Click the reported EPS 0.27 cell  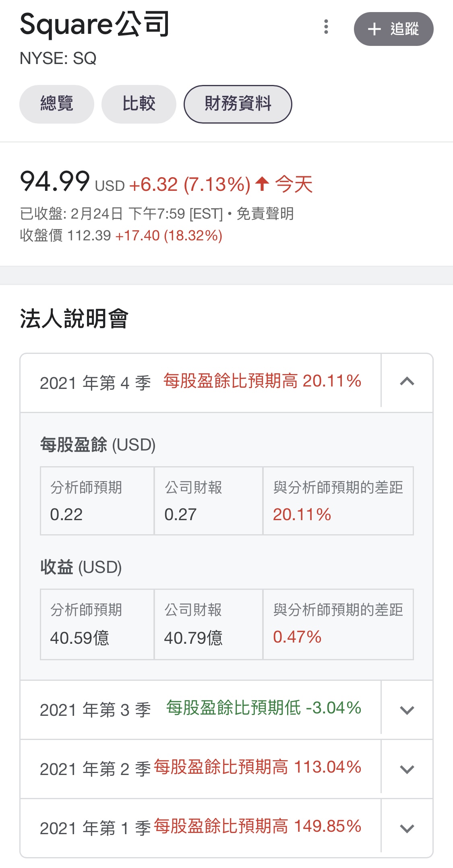[x=208, y=501]
